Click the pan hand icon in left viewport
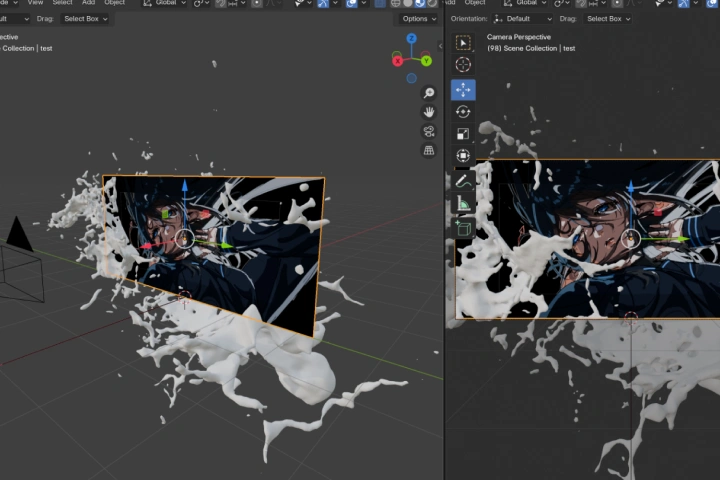720x480 pixels. (429, 112)
